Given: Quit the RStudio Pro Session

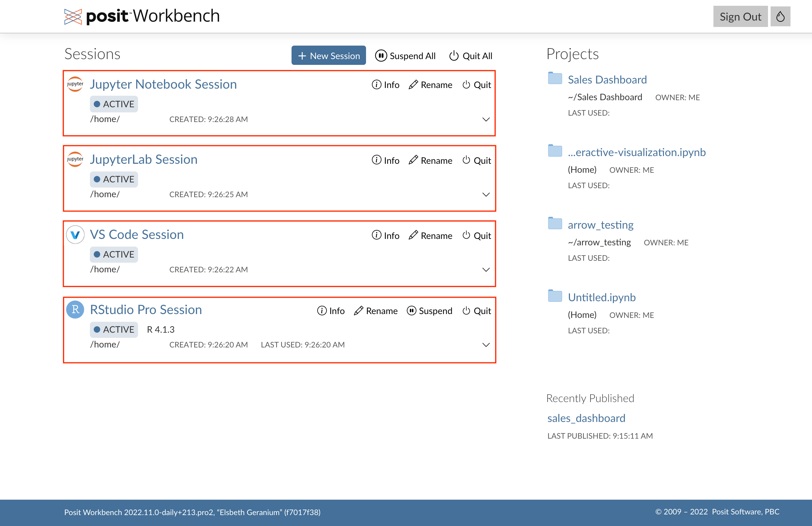Looking at the screenshot, I should tap(476, 311).
